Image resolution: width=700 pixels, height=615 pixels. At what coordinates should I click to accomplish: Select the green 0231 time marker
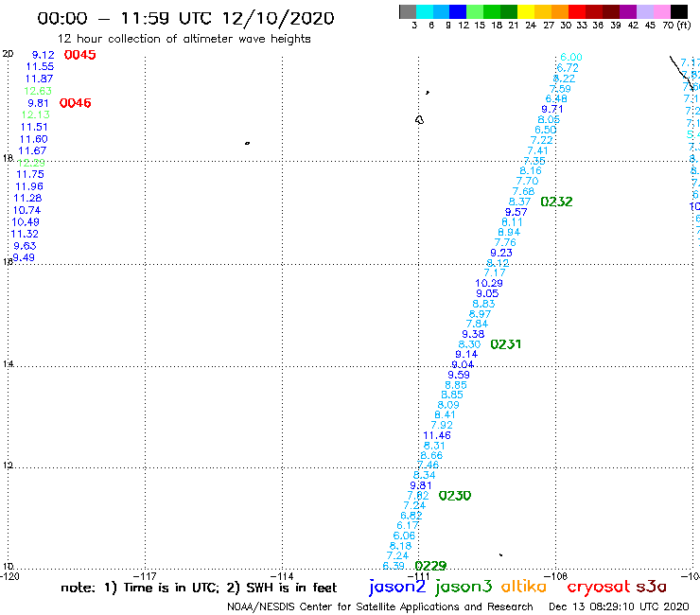pyautogui.click(x=506, y=344)
